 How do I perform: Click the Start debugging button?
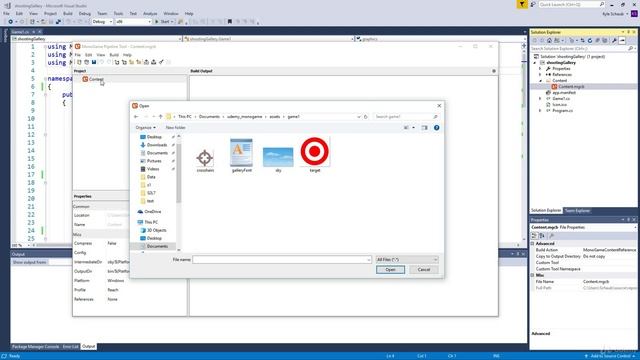[164, 22]
